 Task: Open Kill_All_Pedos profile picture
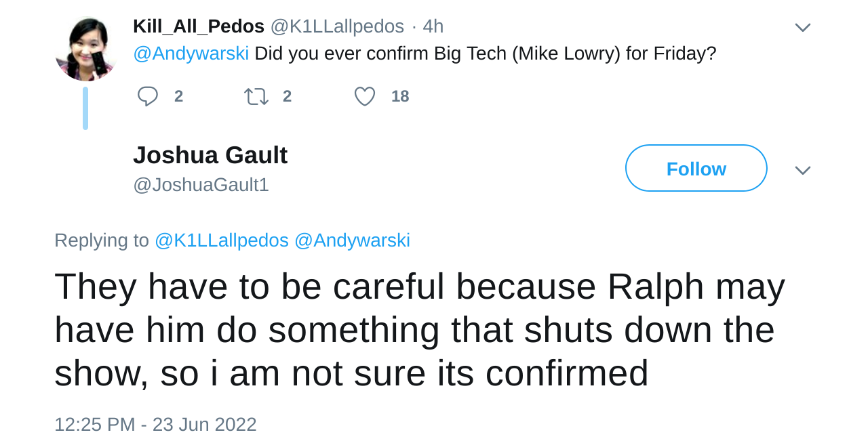tap(86, 49)
